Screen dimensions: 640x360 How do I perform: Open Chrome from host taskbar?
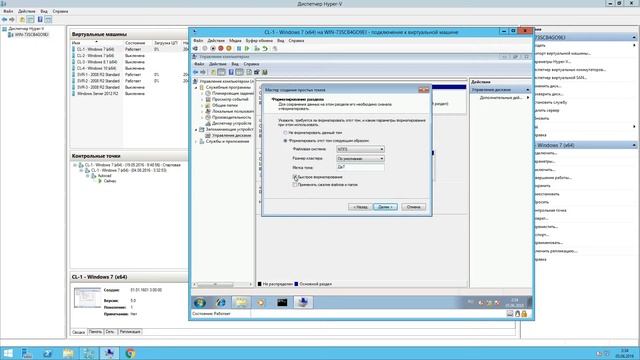[130, 353]
